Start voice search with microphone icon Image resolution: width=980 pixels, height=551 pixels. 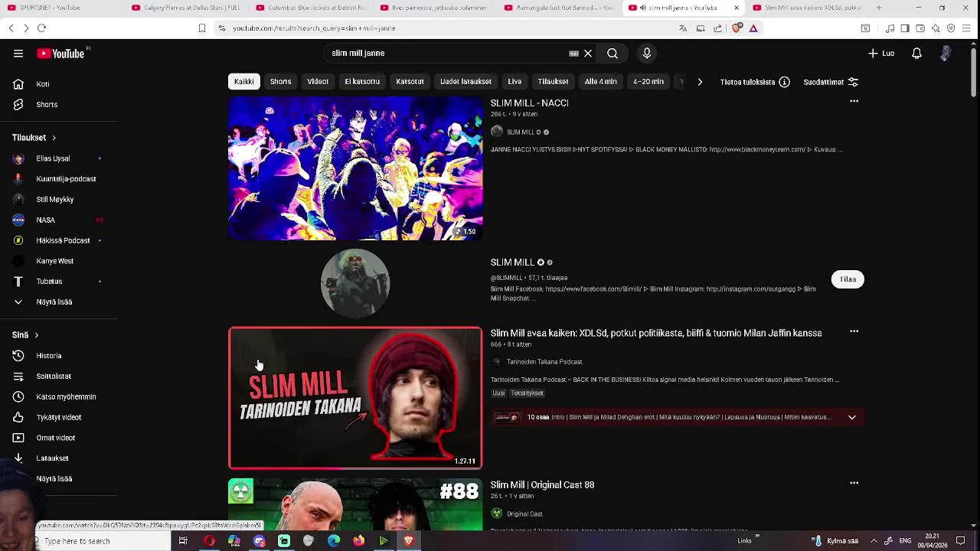point(647,54)
